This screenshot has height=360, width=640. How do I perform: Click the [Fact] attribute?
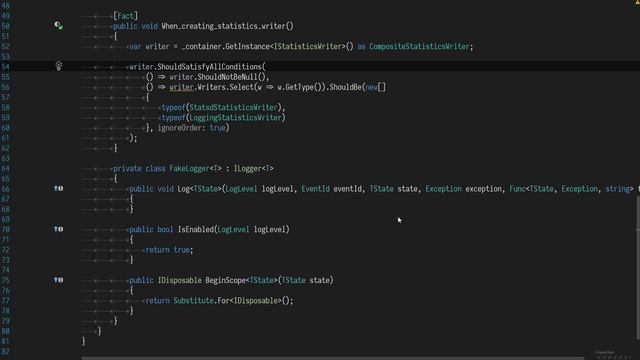tap(125, 16)
